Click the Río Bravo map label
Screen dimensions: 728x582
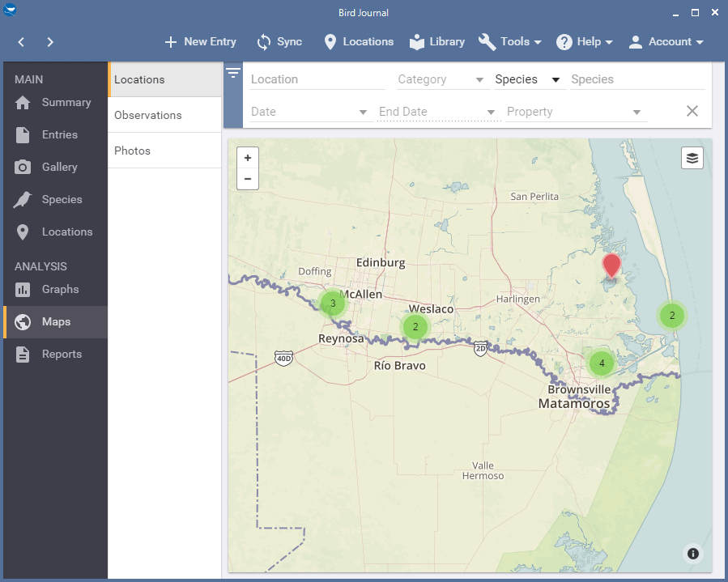click(400, 366)
